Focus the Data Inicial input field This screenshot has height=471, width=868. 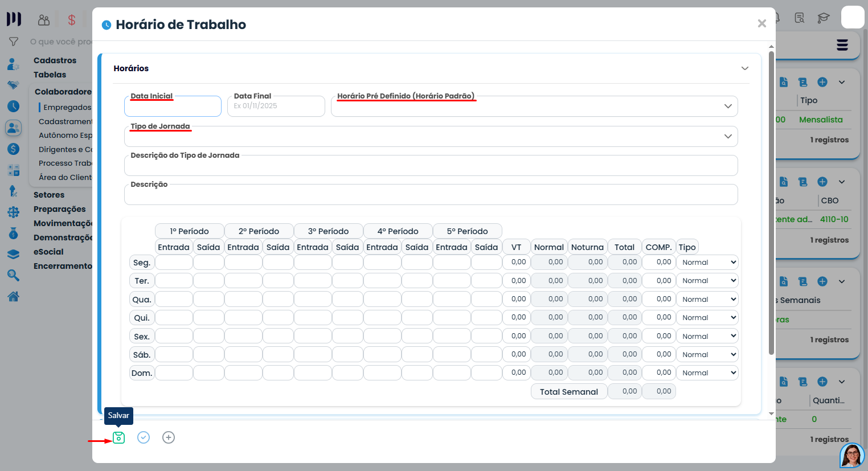[173, 106]
